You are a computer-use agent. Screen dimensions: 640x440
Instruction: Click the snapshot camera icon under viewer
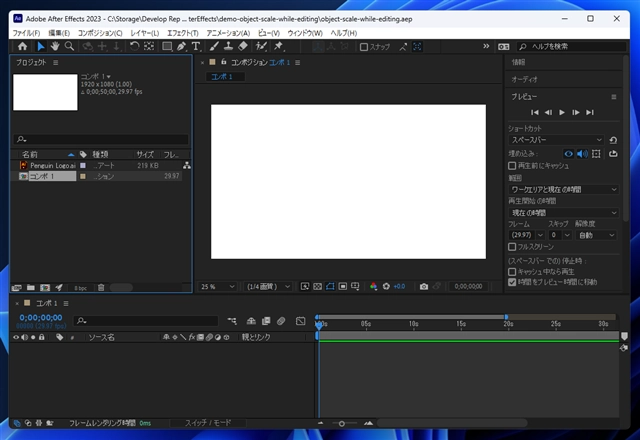424,286
